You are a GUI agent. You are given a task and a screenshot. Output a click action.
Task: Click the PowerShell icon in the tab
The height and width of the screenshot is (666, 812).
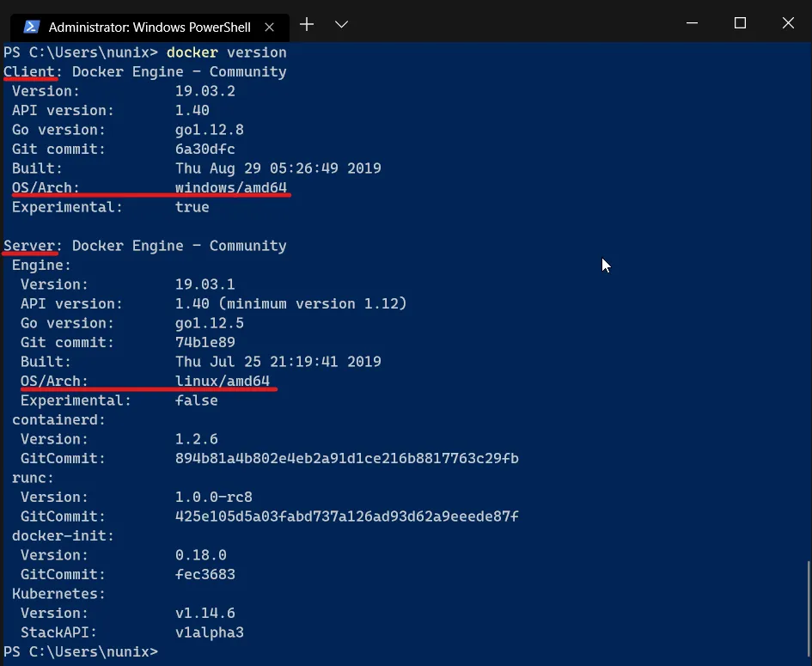(31, 26)
